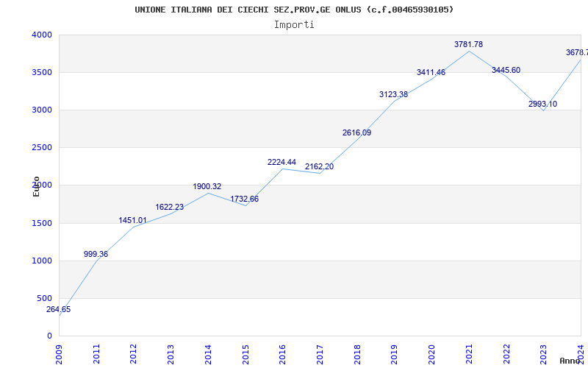Screen dimensions: 588x368
Task: Click the y-axis value 3000
Action: (x=42, y=110)
